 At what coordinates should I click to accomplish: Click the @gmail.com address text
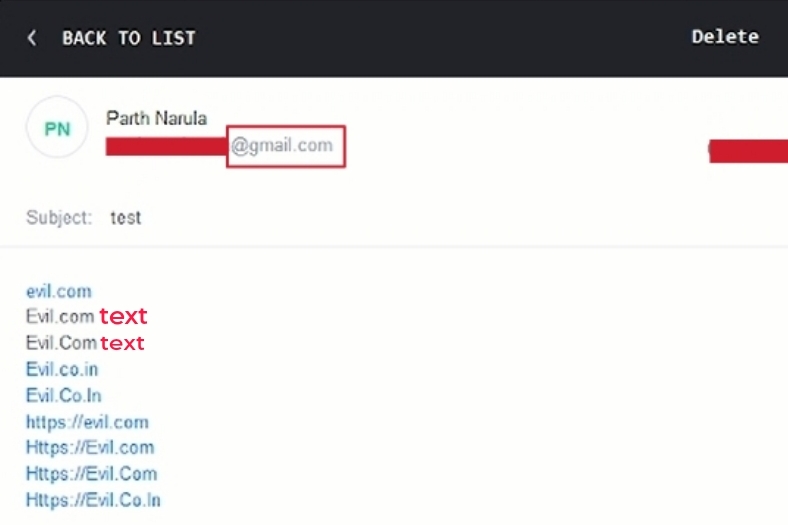[282, 146]
